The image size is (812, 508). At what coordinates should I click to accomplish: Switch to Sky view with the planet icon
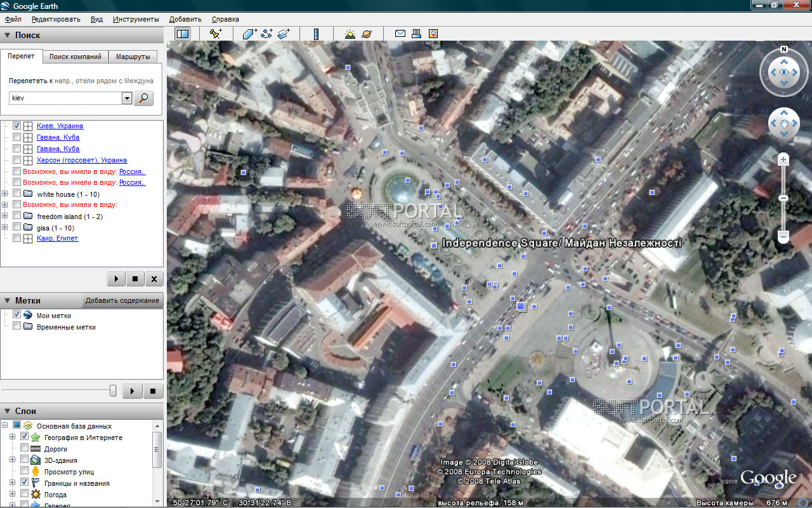[367, 34]
